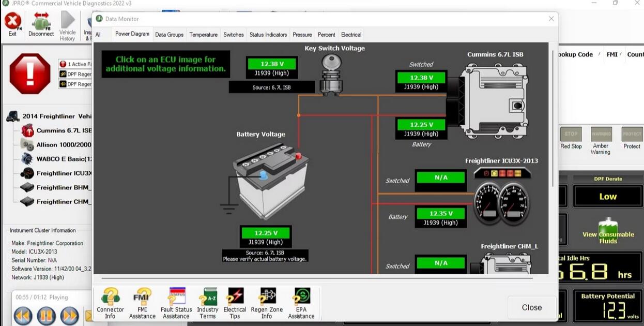Viewport: 644px width, 326px height.
Task: Click the View Consumable Fluids icon
Action: coord(609,229)
